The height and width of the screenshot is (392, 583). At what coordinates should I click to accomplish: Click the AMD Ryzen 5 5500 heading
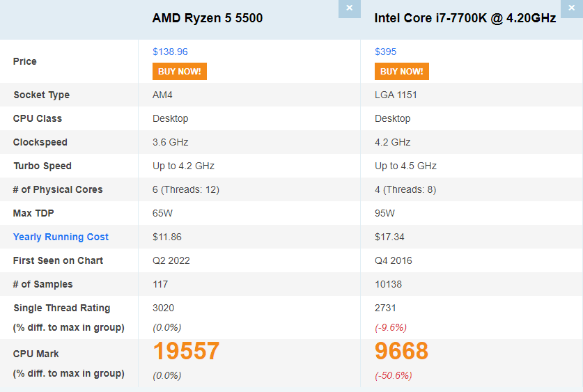pyautogui.click(x=208, y=18)
